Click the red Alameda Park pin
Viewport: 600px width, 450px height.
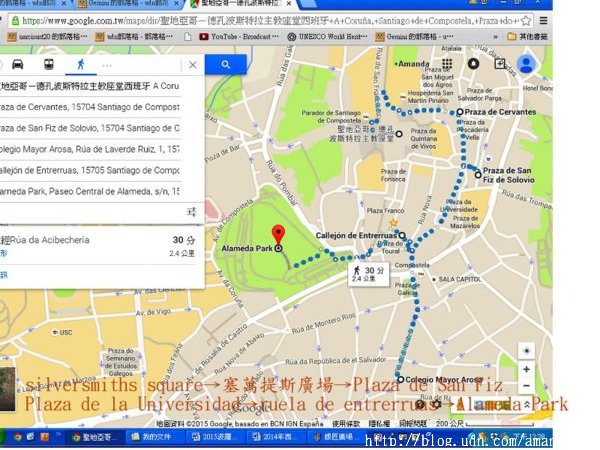[278, 235]
